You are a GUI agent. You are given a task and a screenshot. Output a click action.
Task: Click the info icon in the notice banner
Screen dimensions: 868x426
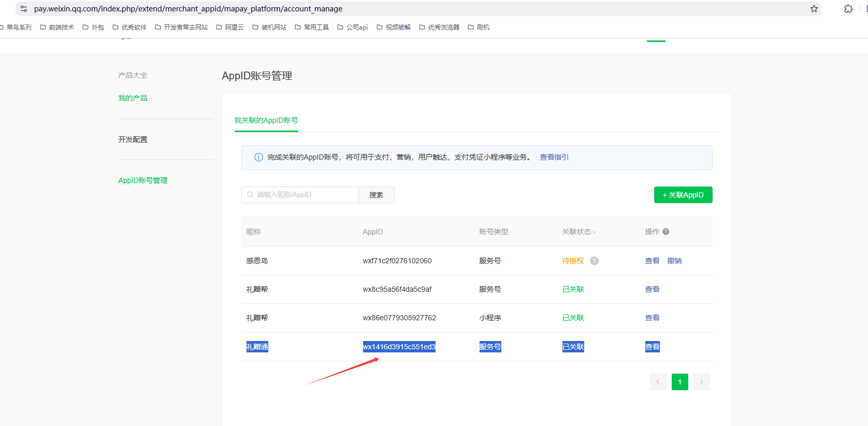click(x=258, y=157)
